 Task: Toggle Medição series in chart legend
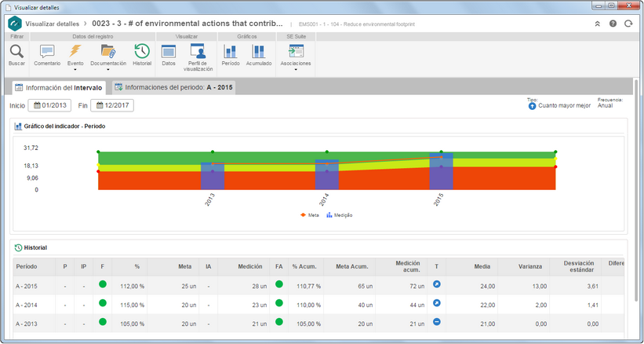[339, 215]
